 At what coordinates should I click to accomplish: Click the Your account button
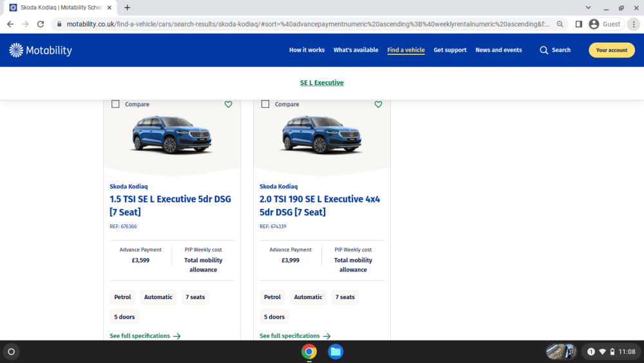[612, 50]
